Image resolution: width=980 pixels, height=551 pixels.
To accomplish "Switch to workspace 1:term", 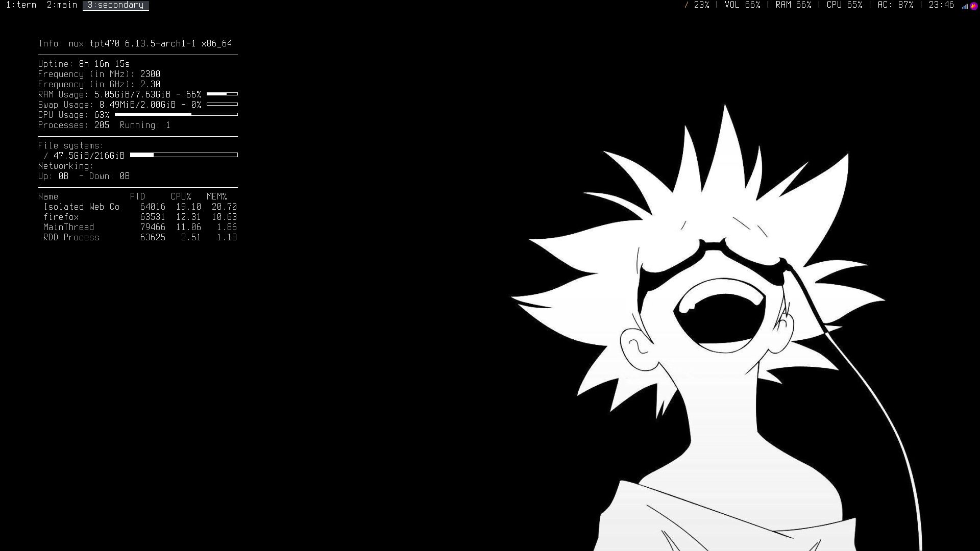I will [21, 5].
